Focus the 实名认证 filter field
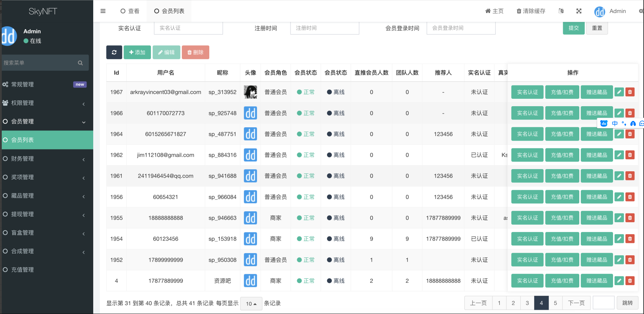The height and width of the screenshot is (314, 644). tap(189, 28)
